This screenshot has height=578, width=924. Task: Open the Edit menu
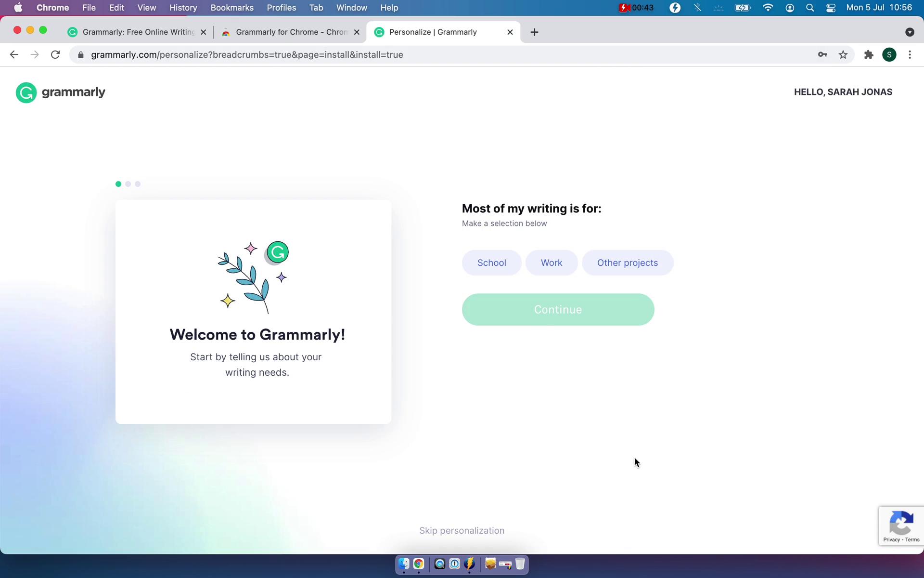[116, 8]
